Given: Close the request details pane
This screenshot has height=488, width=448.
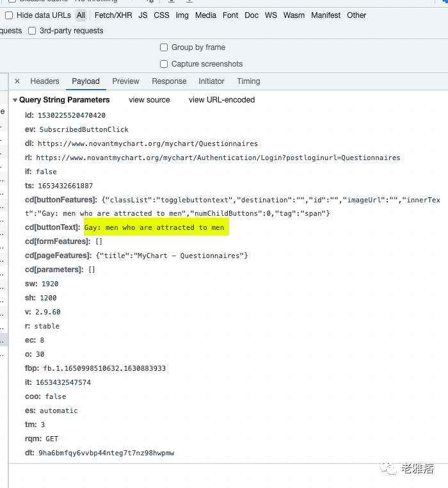Looking at the screenshot, I should coord(17,81).
